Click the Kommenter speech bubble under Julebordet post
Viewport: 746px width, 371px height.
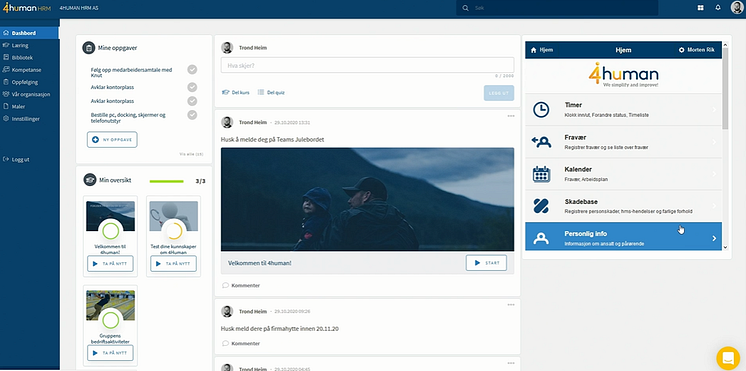click(x=226, y=285)
